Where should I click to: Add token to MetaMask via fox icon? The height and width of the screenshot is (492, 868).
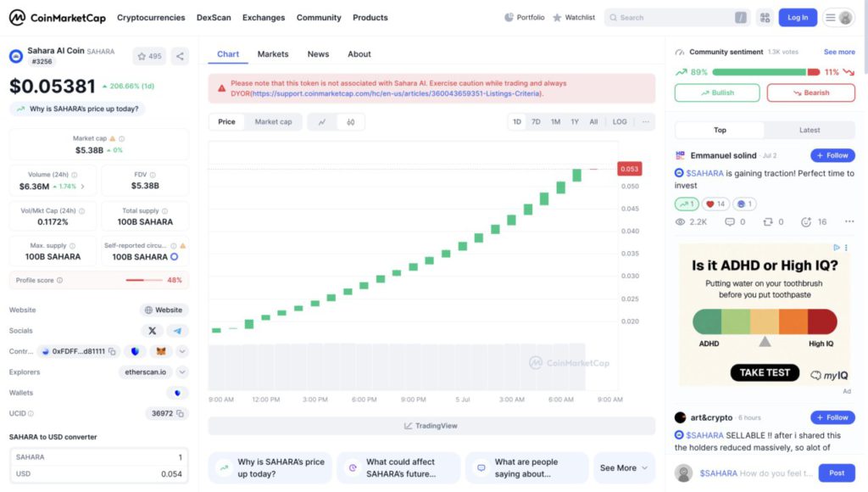(161, 351)
